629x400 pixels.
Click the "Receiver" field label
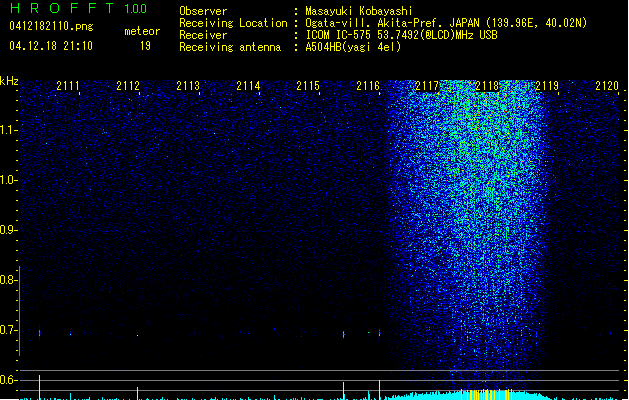click(203, 35)
